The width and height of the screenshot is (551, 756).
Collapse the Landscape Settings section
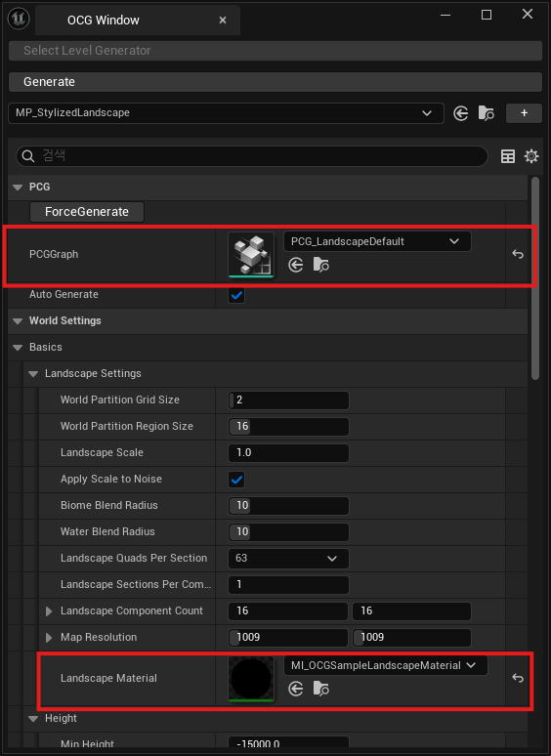(x=33, y=374)
